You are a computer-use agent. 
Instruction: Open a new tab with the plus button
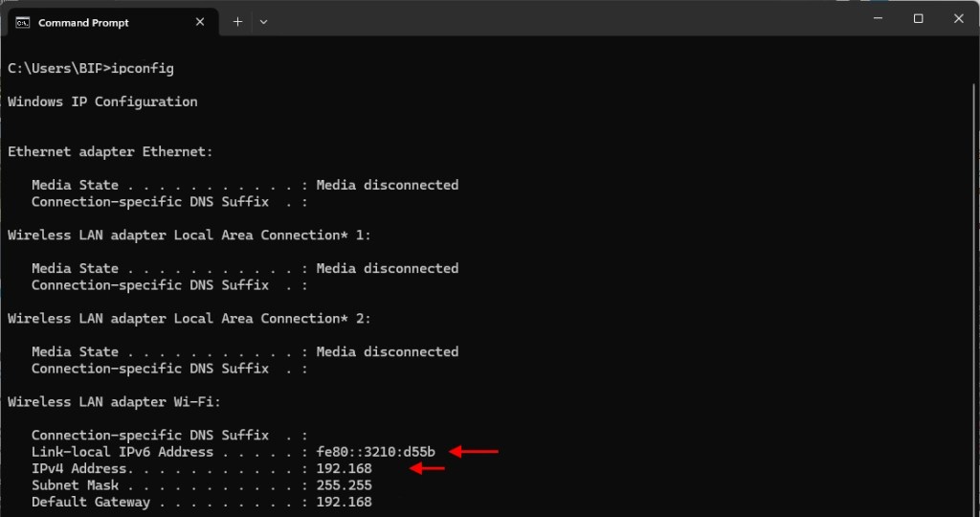click(x=237, y=21)
